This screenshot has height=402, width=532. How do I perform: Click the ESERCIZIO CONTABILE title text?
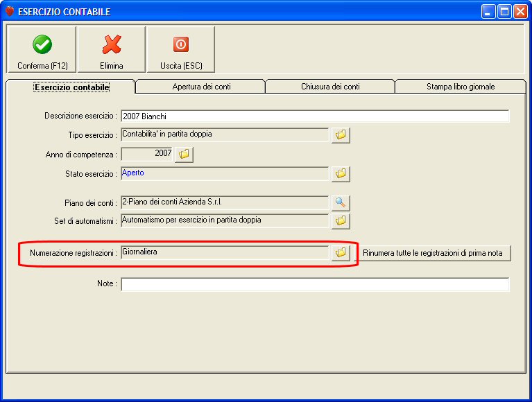64,12
